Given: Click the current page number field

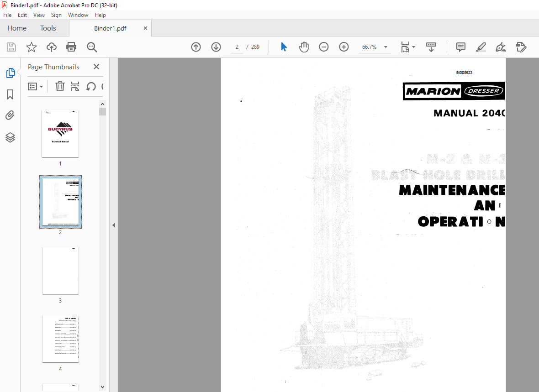Looking at the screenshot, I should pos(237,47).
